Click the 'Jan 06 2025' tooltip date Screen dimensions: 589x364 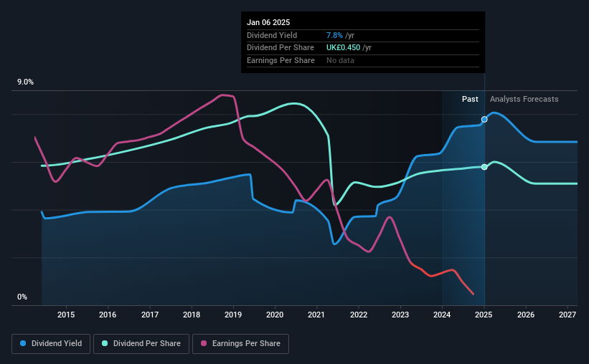point(268,22)
